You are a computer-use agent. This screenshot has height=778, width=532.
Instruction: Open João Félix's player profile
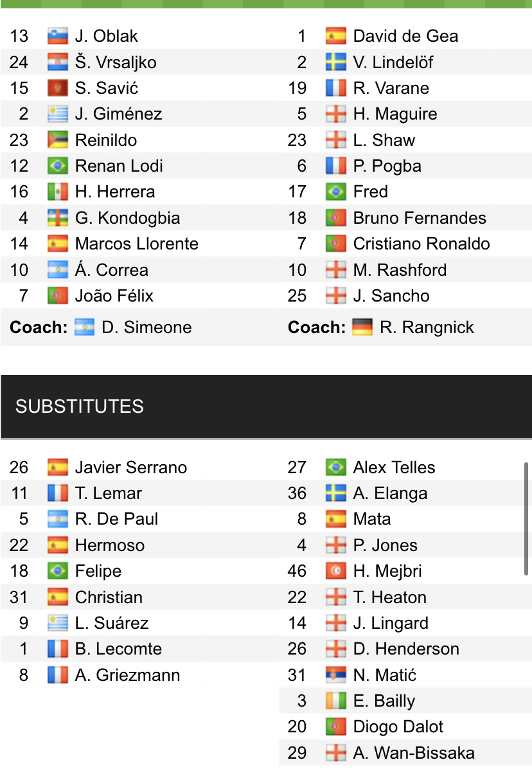click(114, 296)
